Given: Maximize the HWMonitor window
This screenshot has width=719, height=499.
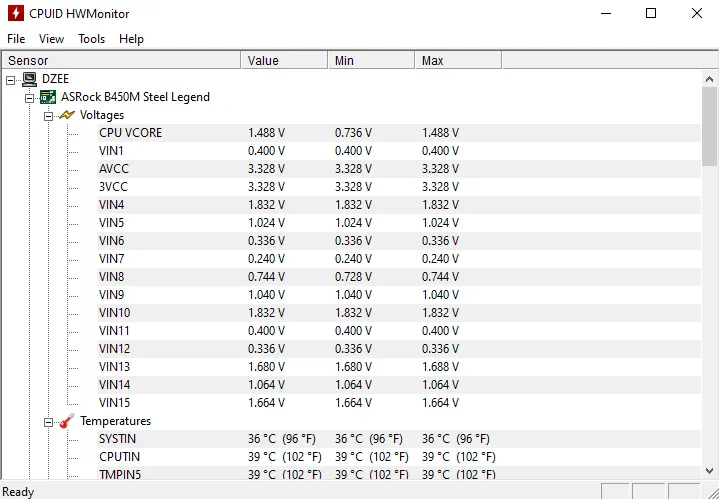Looking at the screenshot, I should pos(651,13).
